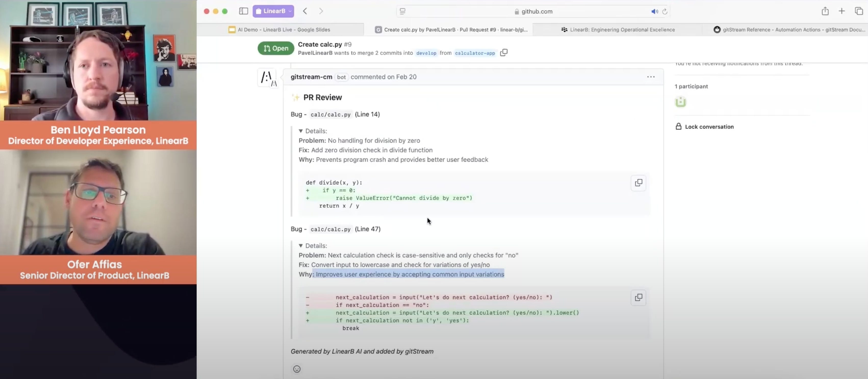Open the PavelLinearB author link
Viewport: 868px width, 379px height.
[x=315, y=53]
